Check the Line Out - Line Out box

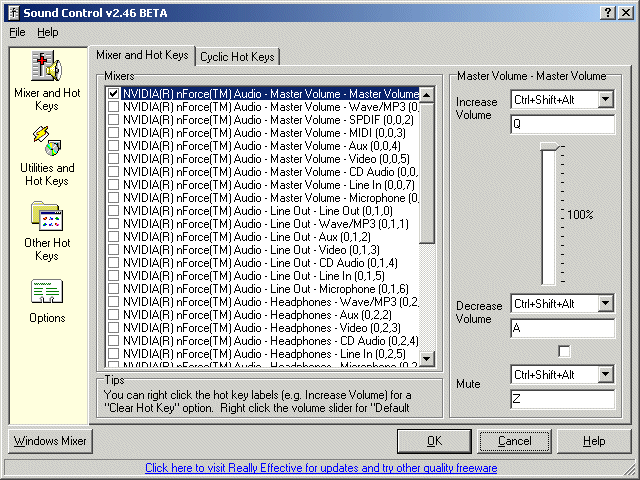(113, 211)
